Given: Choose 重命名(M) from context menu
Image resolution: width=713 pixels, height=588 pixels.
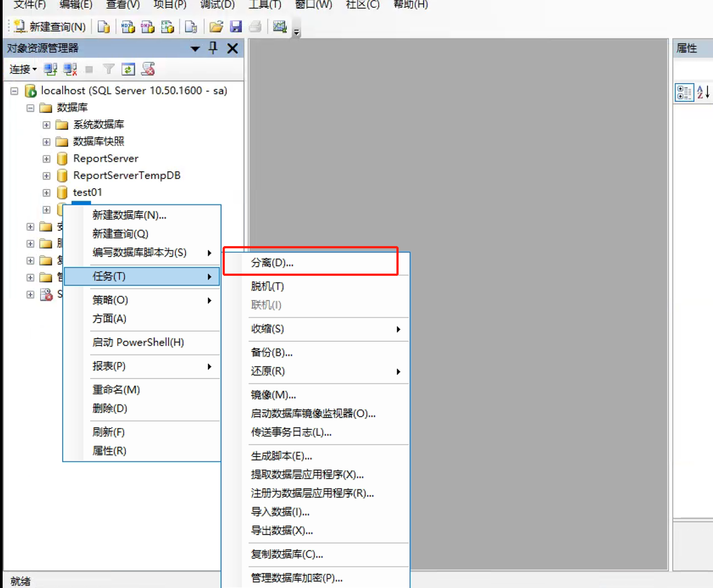Looking at the screenshot, I should pyautogui.click(x=142, y=390).
